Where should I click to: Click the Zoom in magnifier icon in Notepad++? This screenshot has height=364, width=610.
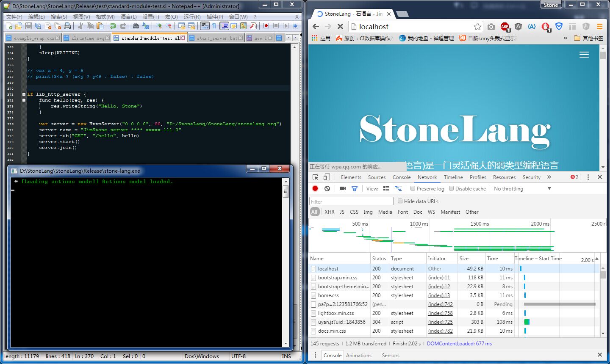pyautogui.click(x=158, y=26)
